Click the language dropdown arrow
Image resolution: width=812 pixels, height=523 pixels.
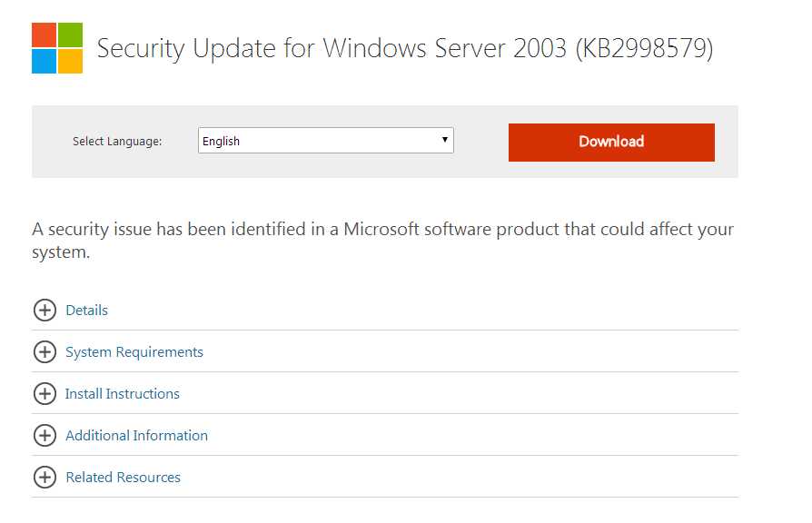tap(445, 140)
